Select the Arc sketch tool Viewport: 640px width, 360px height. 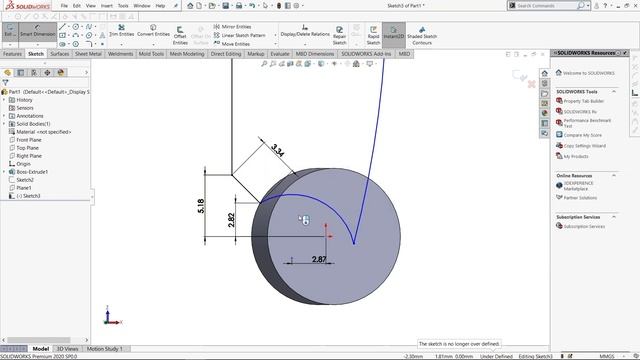pyautogui.click(x=76, y=36)
